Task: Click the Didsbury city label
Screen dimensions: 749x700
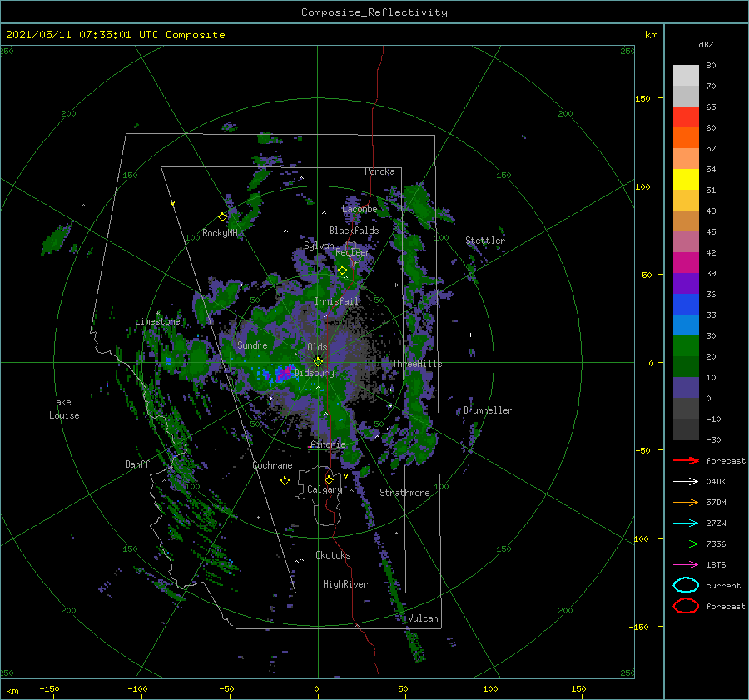Action: (315, 373)
